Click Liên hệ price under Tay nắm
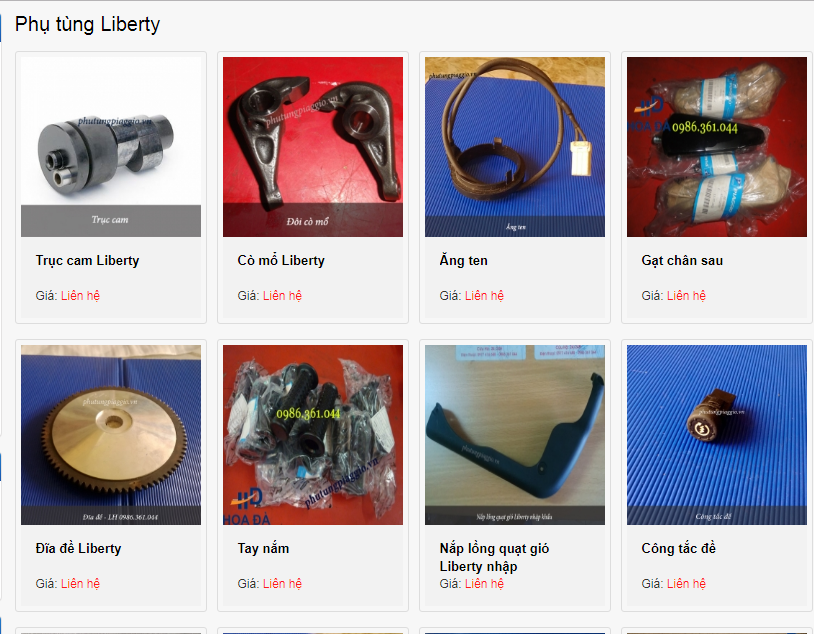This screenshot has width=814, height=634. point(282,584)
